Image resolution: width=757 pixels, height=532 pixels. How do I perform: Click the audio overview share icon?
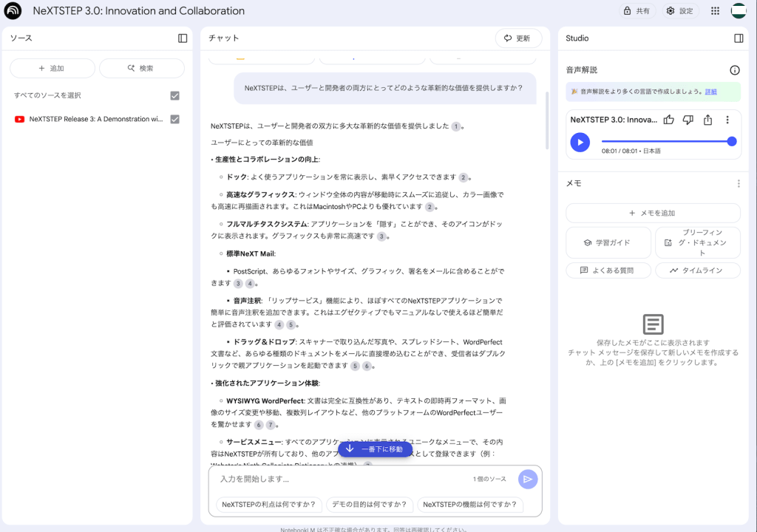707,120
